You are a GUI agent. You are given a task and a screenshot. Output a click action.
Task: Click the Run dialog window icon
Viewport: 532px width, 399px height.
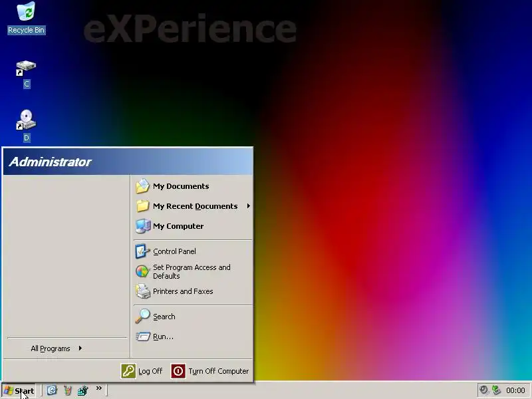point(143,336)
